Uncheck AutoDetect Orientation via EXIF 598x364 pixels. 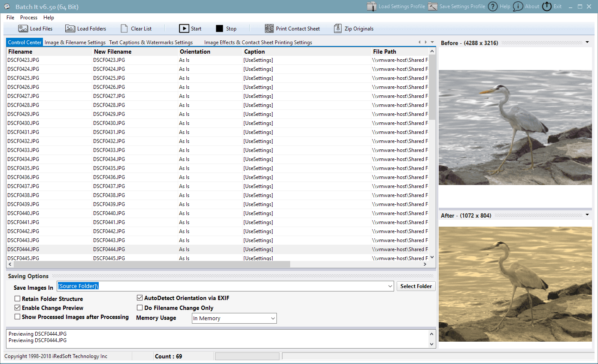(x=140, y=298)
